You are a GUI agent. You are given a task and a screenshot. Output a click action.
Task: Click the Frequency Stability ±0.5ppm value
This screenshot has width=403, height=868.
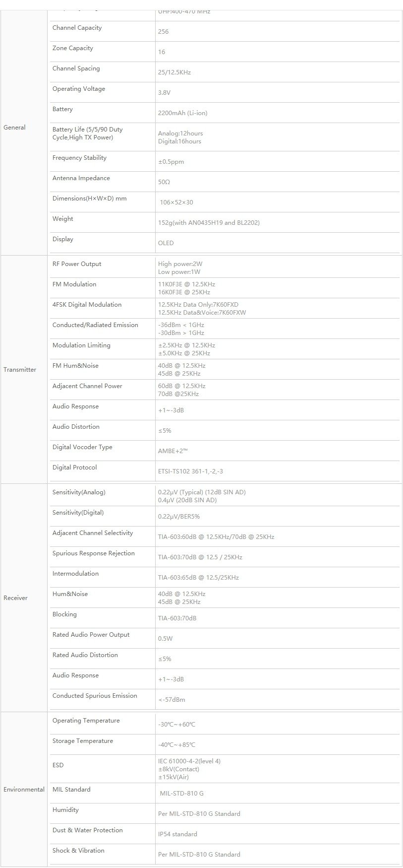171,162
